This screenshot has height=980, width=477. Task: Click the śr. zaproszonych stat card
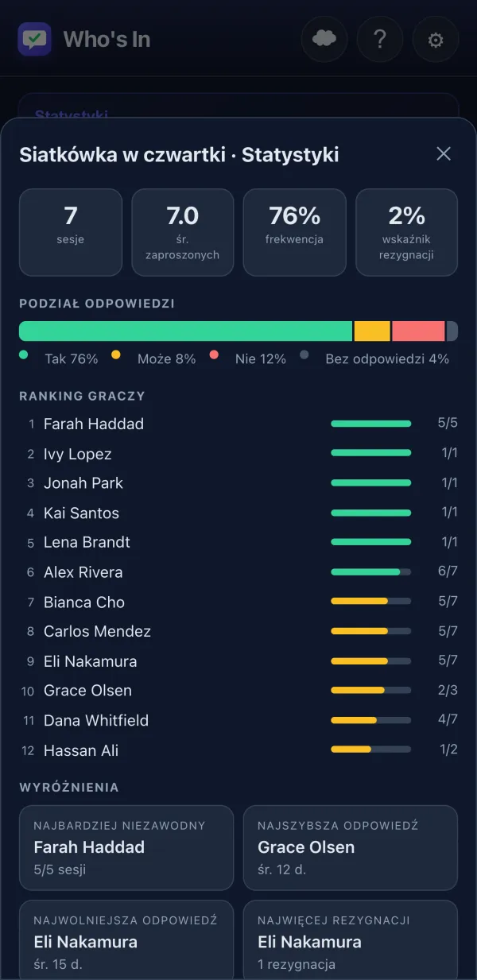pyautogui.click(x=183, y=232)
